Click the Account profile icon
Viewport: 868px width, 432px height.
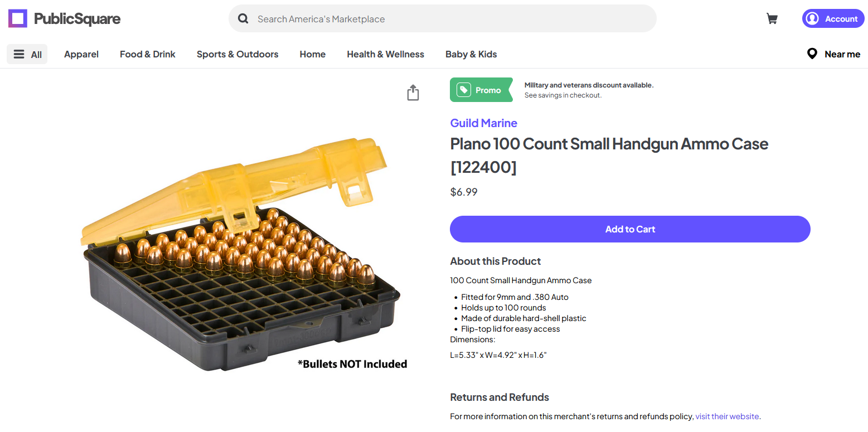[x=812, y=19]
